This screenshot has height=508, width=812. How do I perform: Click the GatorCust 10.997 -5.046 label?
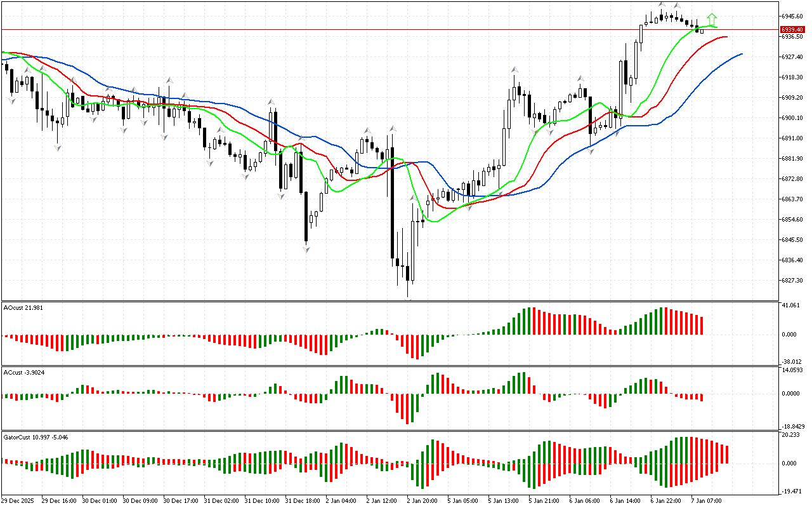(x=36, y=438)
